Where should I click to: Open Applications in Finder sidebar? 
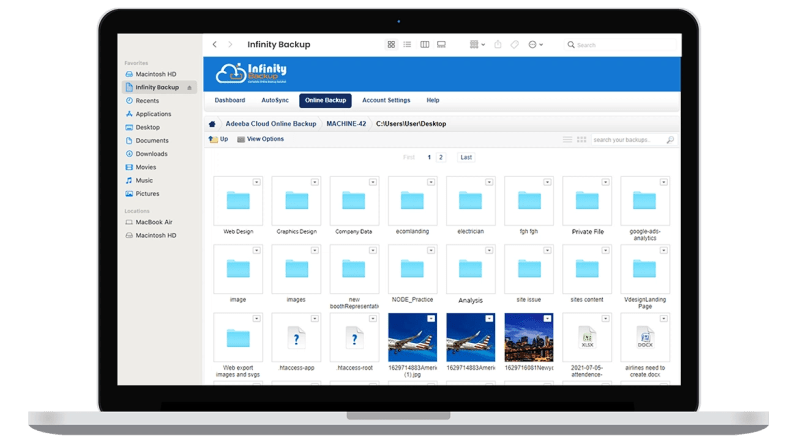(148, 114)
